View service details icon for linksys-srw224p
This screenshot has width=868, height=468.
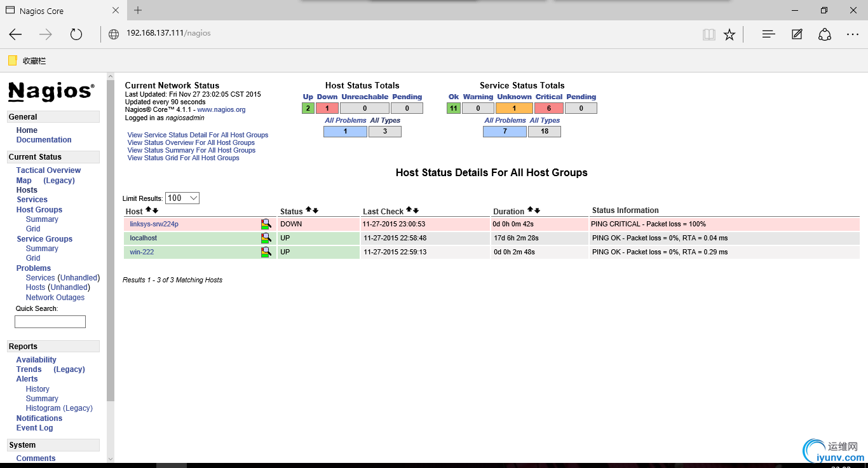point(266,224)
